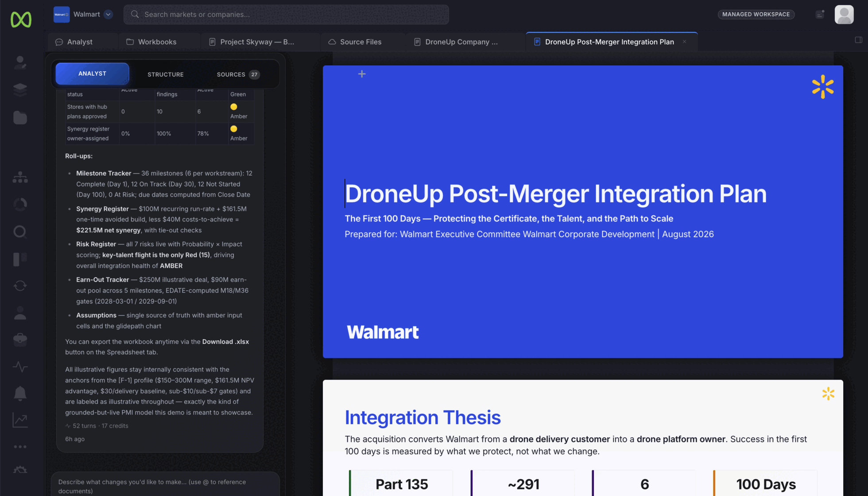Open the notifications bell sidebar icon
Screen dimensions: 868x496
point(20,393)
